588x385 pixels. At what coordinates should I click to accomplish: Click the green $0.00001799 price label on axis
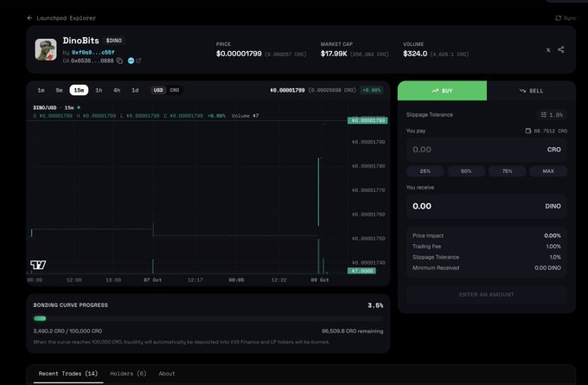point(367,120)
